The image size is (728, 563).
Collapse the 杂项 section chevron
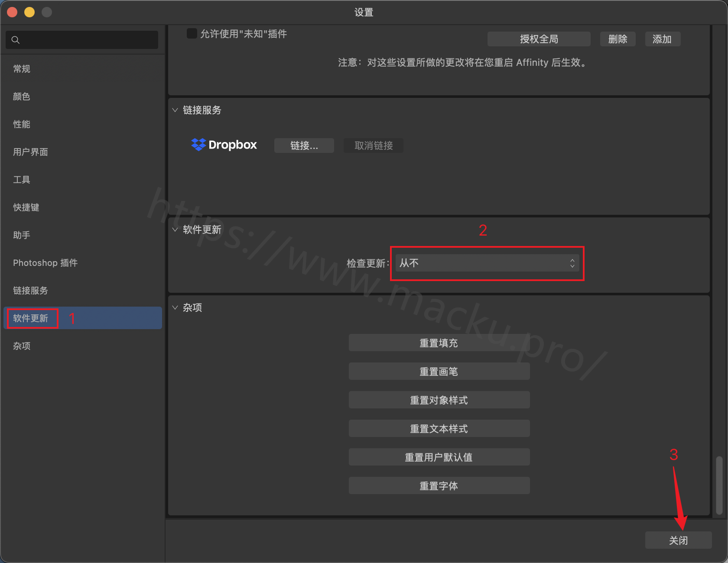(x=175, y=307)
